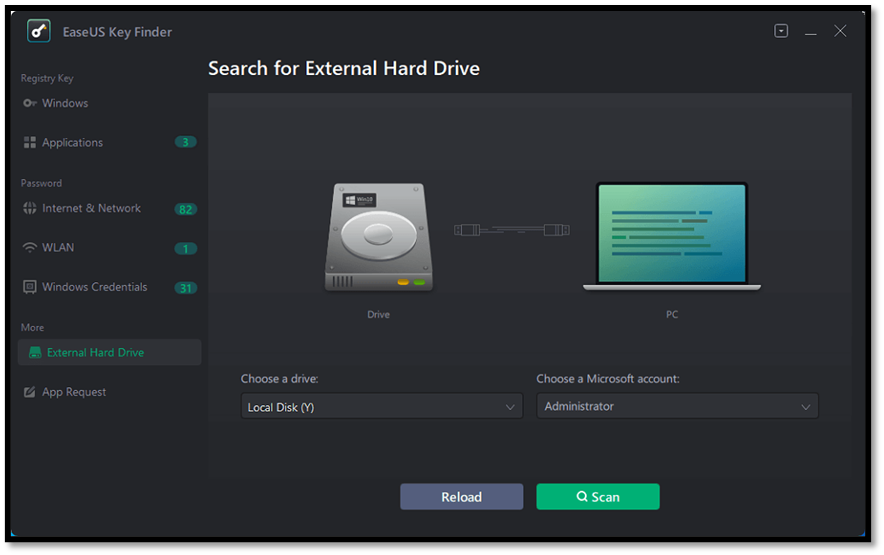Click the magnifier icon on Scan button
Screen dimensions: 884x555
point(582,496)
